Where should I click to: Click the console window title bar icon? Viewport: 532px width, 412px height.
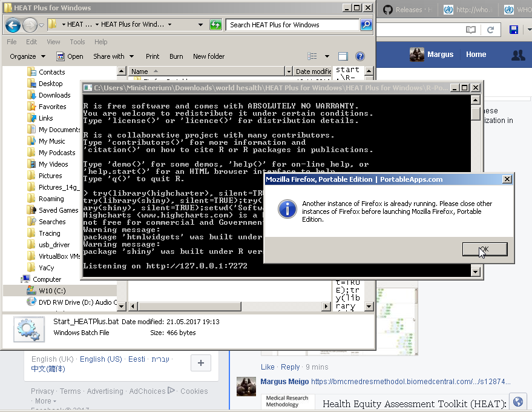coord(88,88)
